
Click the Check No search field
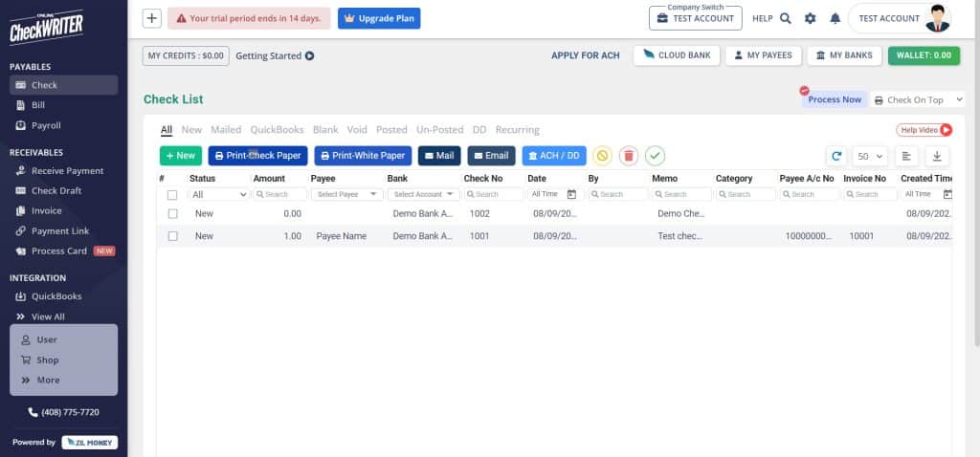[x=494, y=194]
